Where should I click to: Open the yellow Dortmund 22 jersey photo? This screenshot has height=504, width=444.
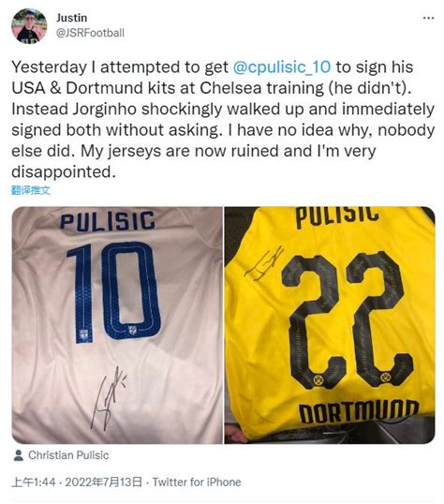330,325
